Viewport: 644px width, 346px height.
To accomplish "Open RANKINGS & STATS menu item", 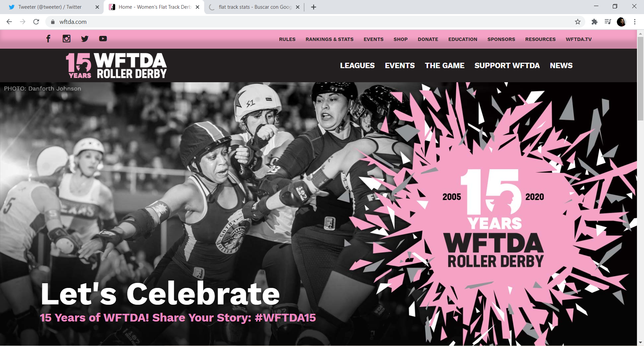I will click(x=329, y=39).
